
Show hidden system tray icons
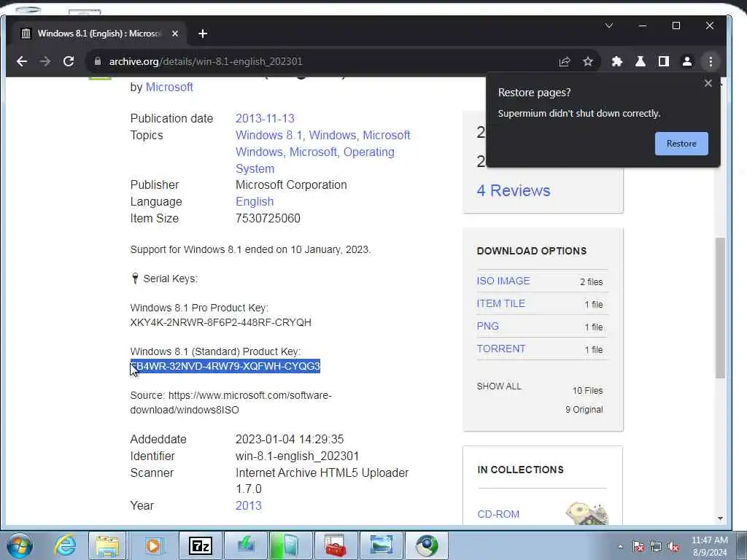(620, 546)
